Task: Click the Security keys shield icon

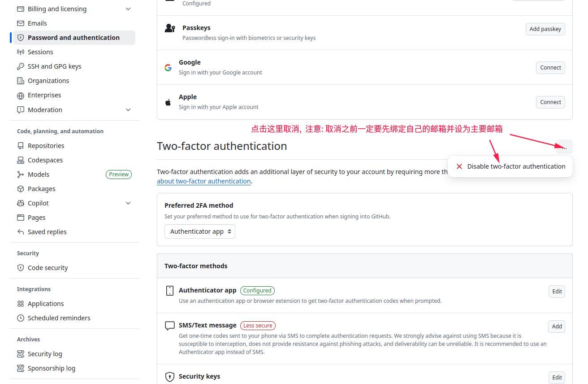Action: [170, 377]
